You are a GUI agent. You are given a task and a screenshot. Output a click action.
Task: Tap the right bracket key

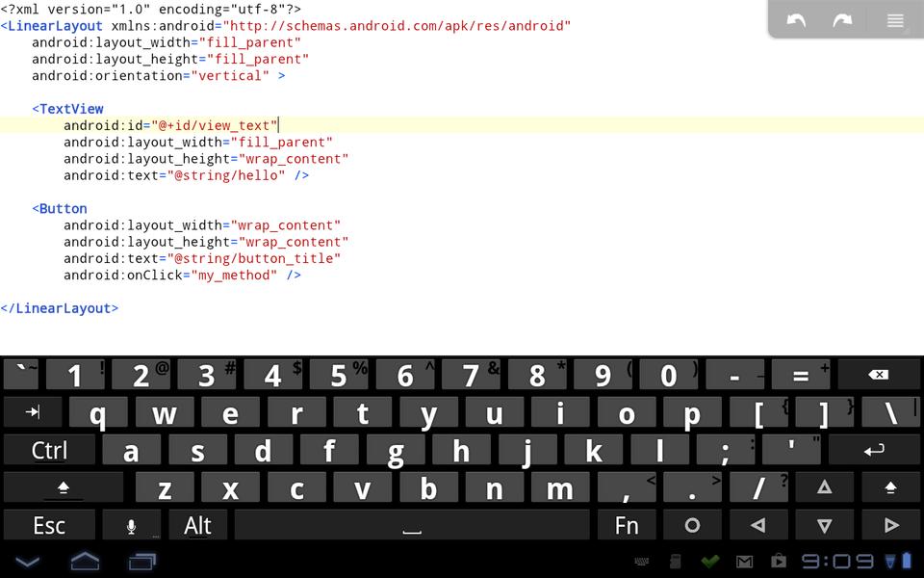(x=825, y=411)
